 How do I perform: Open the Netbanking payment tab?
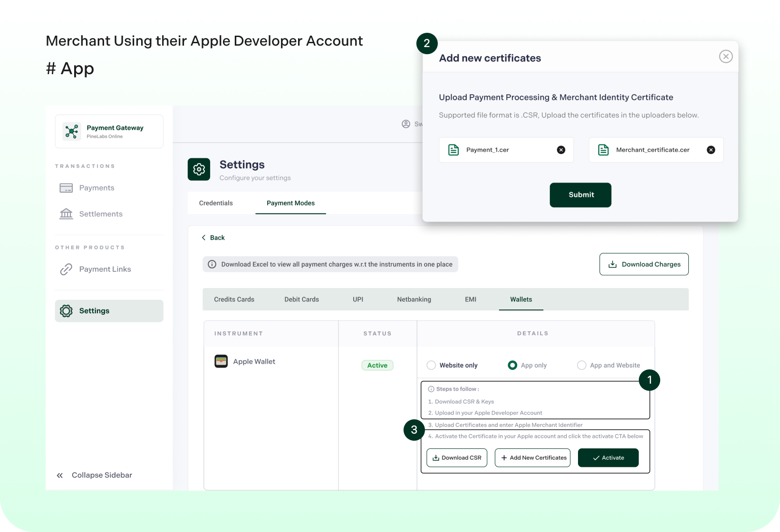[x=414, y=300]
